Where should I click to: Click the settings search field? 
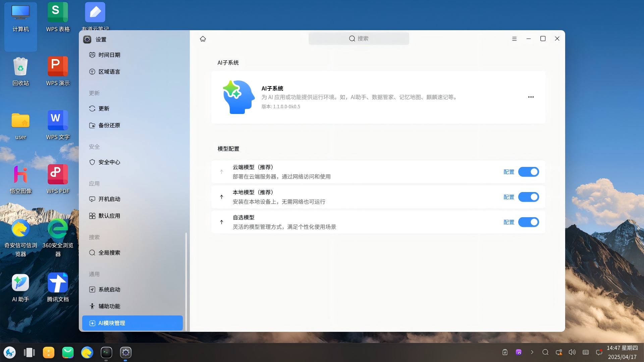[x=359, y=39]
